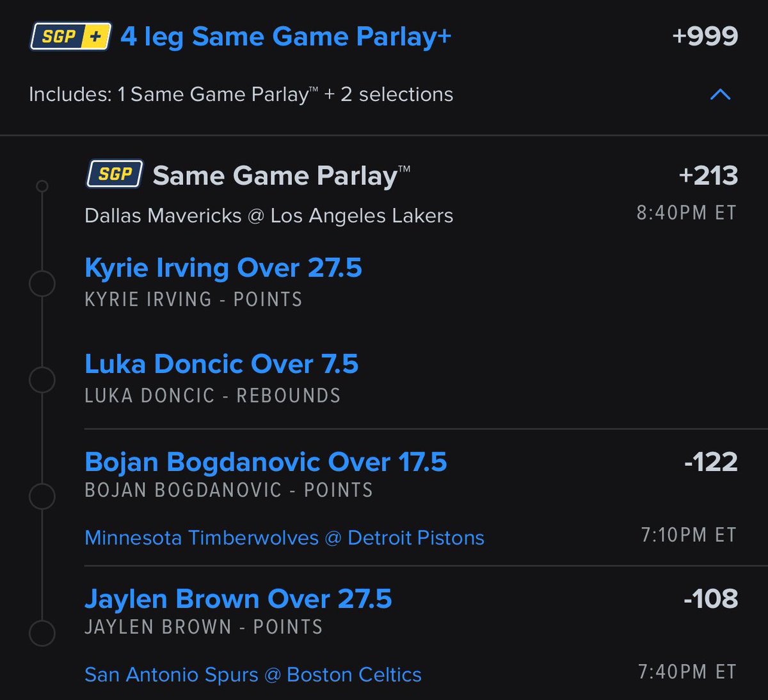
Task: Click the SGP badge beside Same Game Parlay
Action: point(115,173)
